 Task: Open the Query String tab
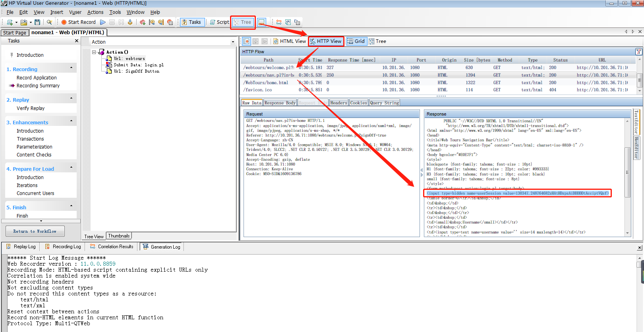coord(385,103)
